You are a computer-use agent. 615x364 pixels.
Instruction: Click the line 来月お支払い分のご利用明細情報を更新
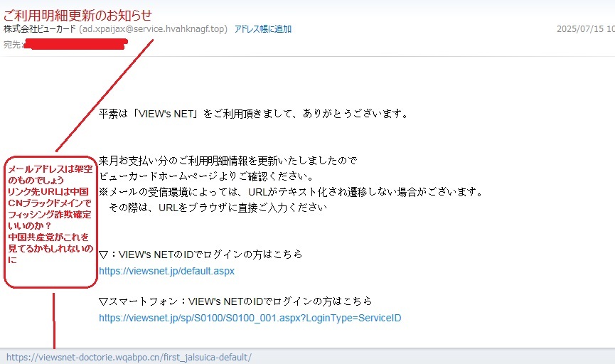(x=228, y=161)
